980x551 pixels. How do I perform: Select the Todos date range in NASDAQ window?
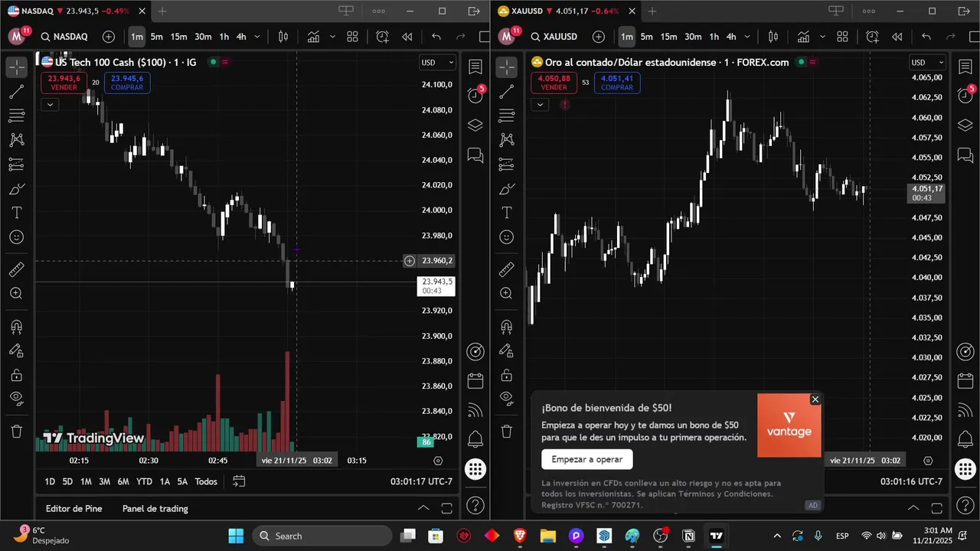[206, 481]
